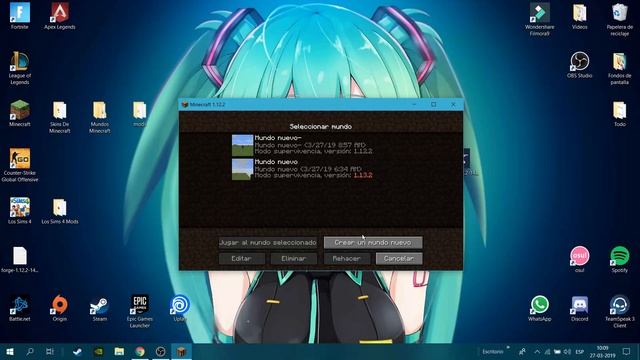Open the Fortnite desktop shortcut

click(20, 16)
